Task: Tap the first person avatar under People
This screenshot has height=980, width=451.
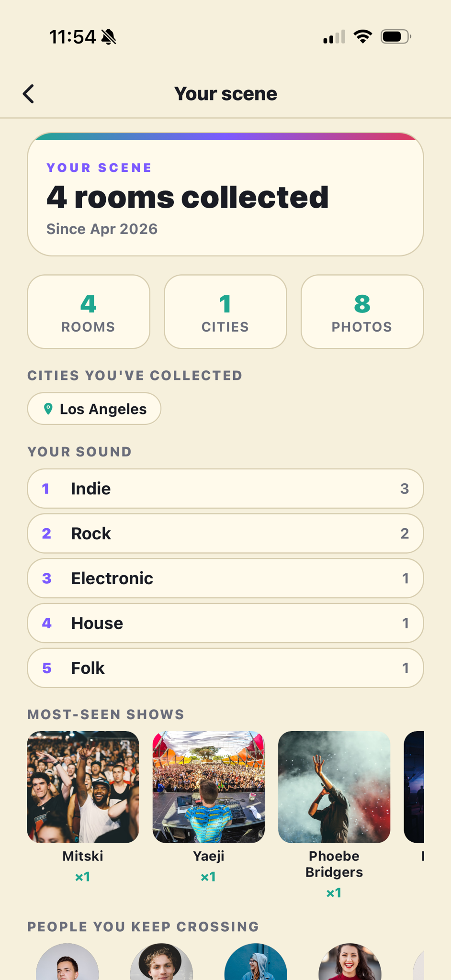Action: (68, 962)
